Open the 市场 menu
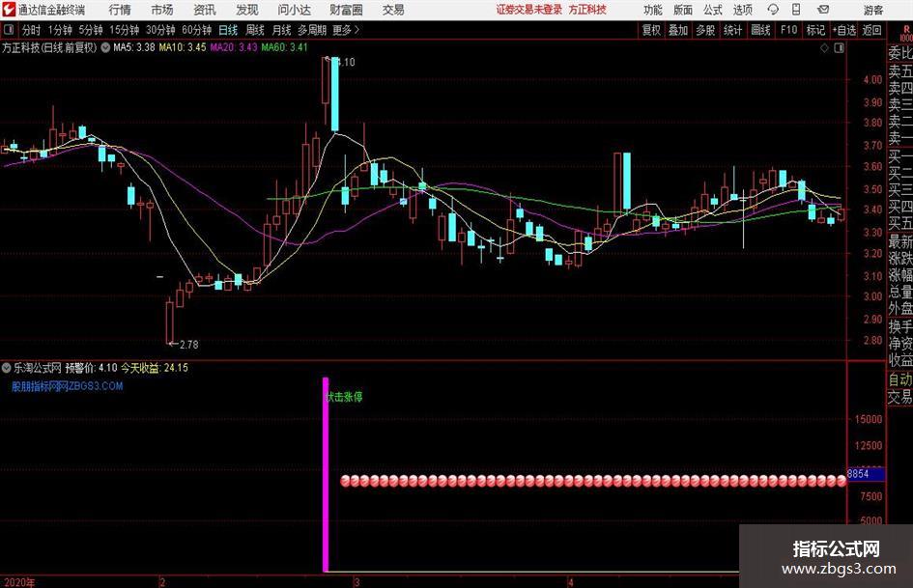The height and width of the screenshot is (588, 913). [162, 10]
